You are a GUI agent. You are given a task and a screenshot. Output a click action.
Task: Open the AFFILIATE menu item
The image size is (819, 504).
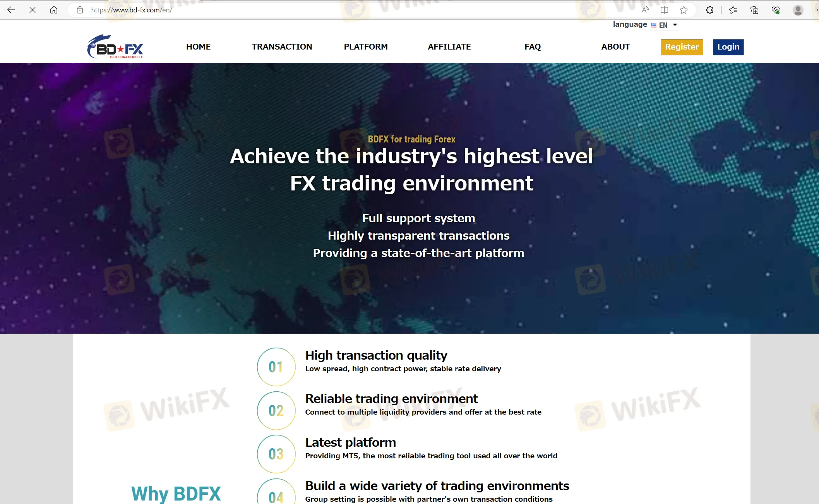(x=449, y=46)
